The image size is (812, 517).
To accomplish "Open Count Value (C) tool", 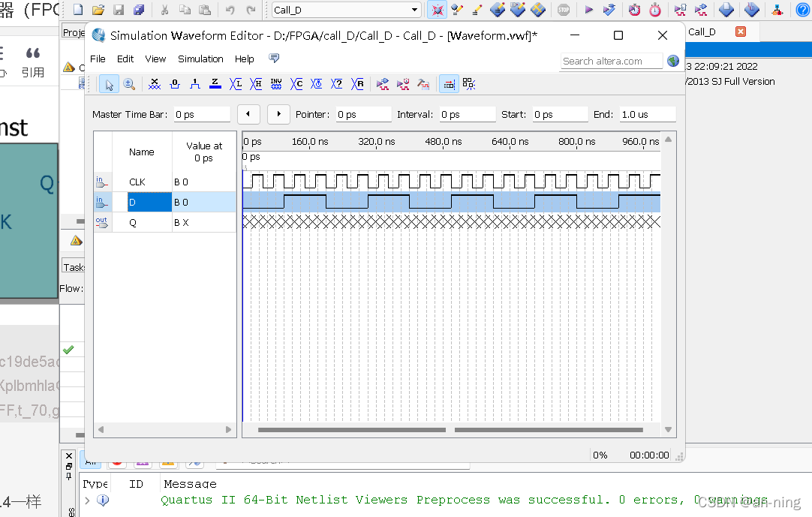I will tap(296, 85).
